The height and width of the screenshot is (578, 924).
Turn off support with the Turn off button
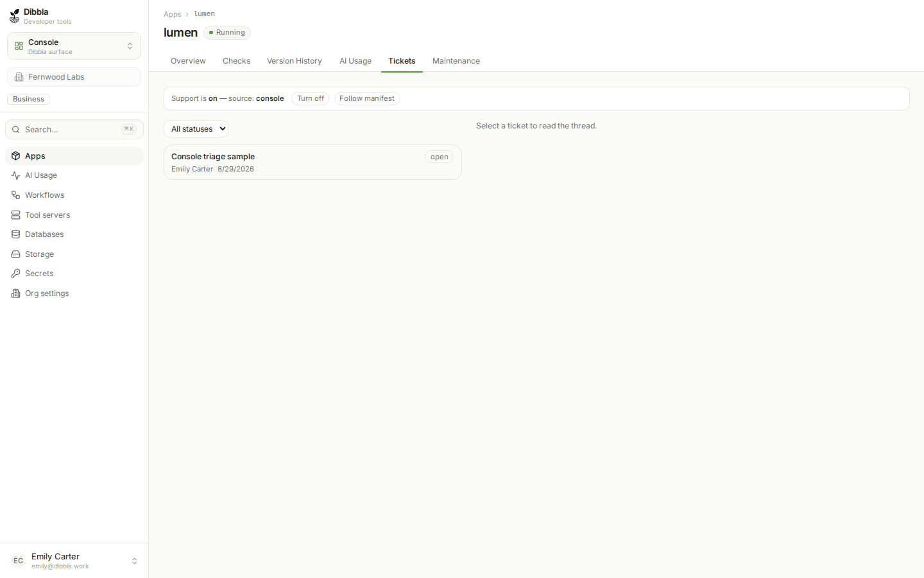coord(311,98)
